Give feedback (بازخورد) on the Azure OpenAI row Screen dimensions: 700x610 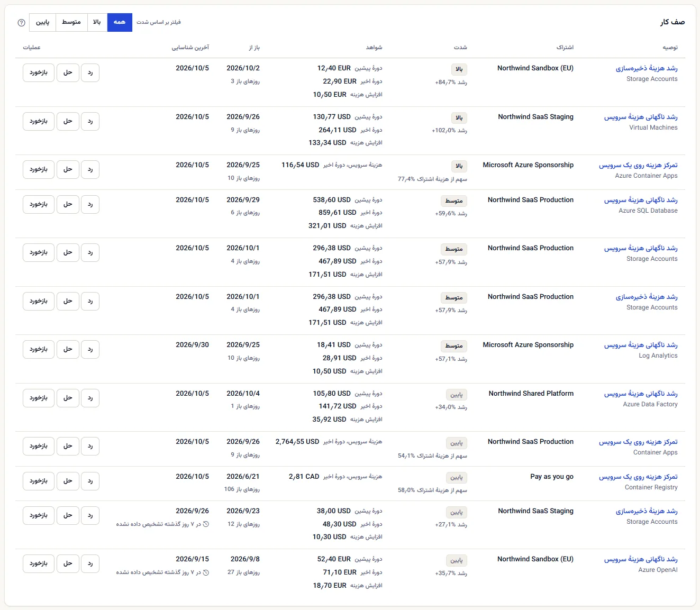(x=39, y=563)
